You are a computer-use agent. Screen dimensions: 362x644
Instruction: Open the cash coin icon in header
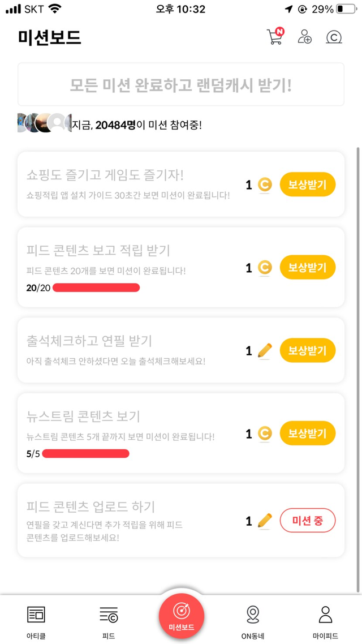tap(334, 37)
